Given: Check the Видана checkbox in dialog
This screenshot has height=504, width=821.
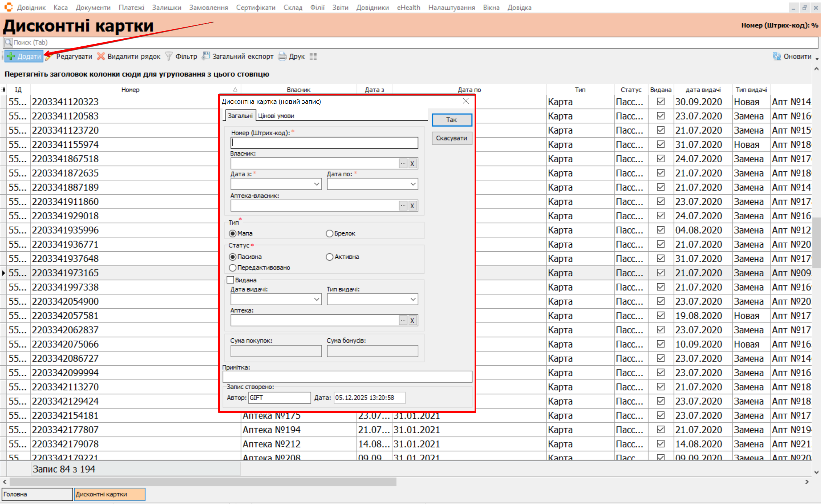Looking at the screenshot, I should (230, 280).
